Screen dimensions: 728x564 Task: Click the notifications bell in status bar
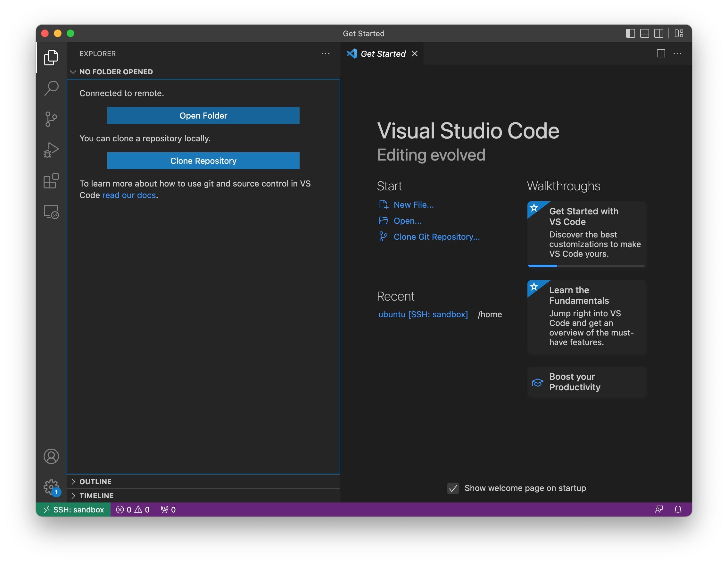click(x=678, y=510)
